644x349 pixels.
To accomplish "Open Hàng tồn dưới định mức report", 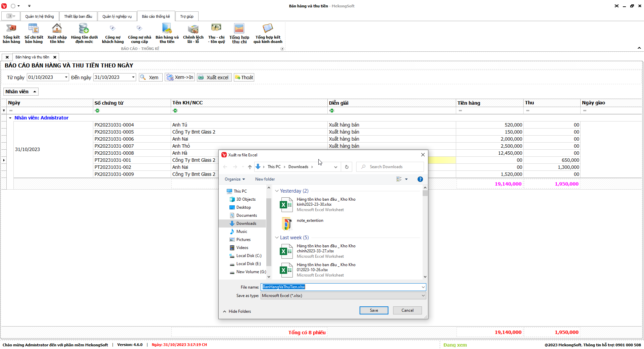I will pos(84,34).
